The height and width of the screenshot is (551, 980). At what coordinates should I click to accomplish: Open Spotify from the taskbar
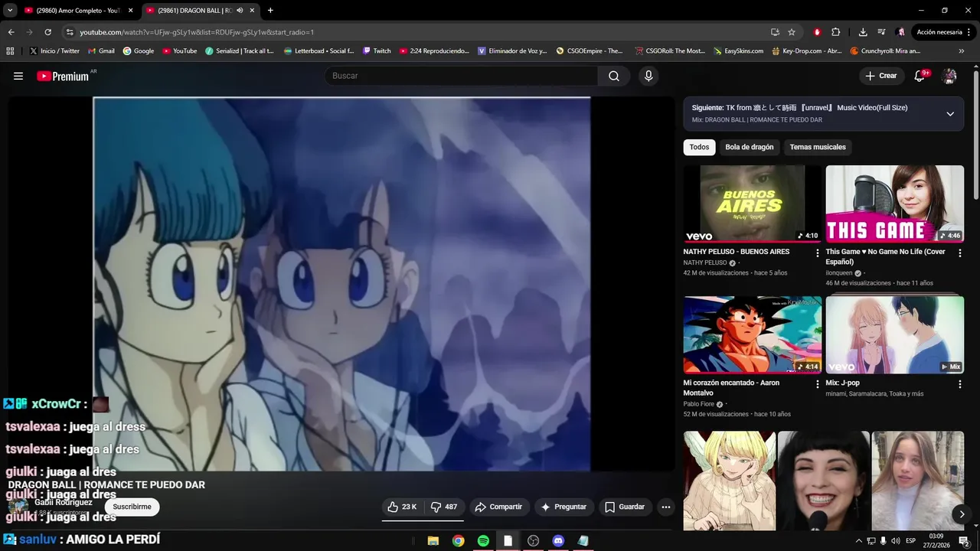pyautogui.click(x=483, y=540)
